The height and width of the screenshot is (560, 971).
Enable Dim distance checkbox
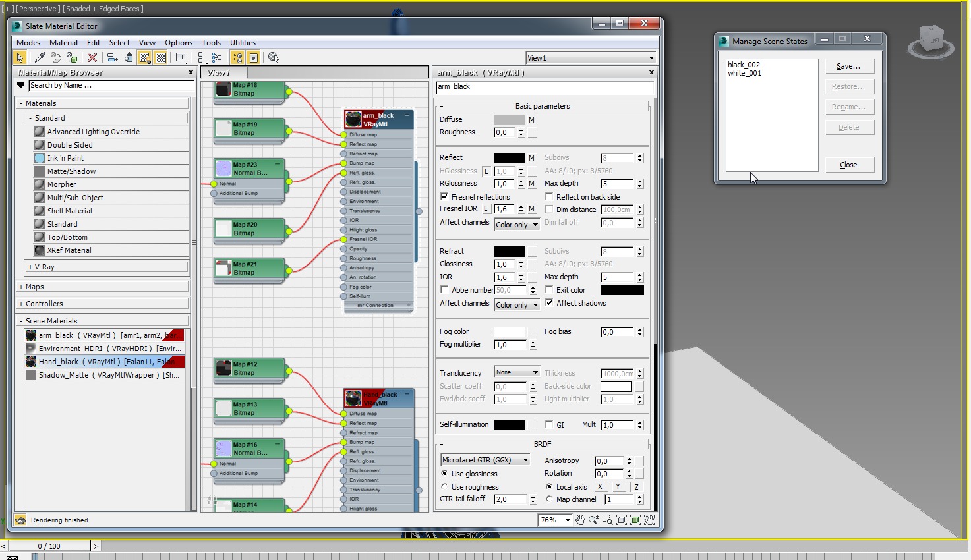pyautogui.click(x=549, y=209)
